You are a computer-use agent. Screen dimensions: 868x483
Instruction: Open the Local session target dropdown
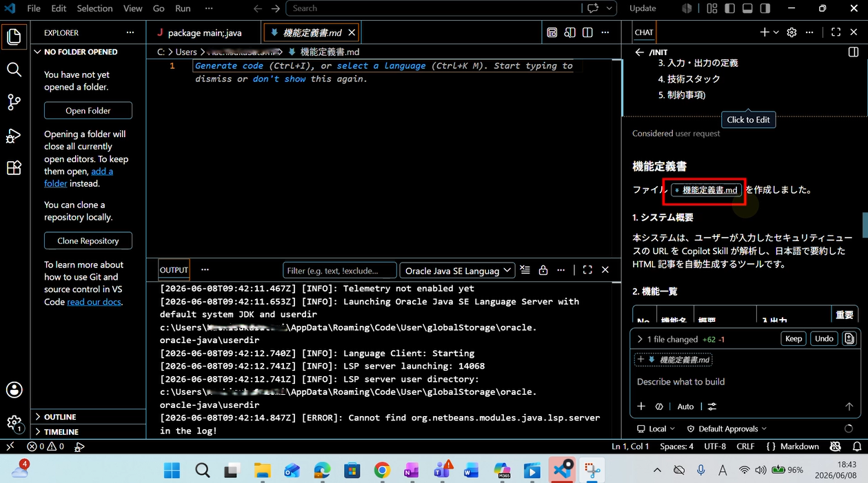click(x=656, y=429)
